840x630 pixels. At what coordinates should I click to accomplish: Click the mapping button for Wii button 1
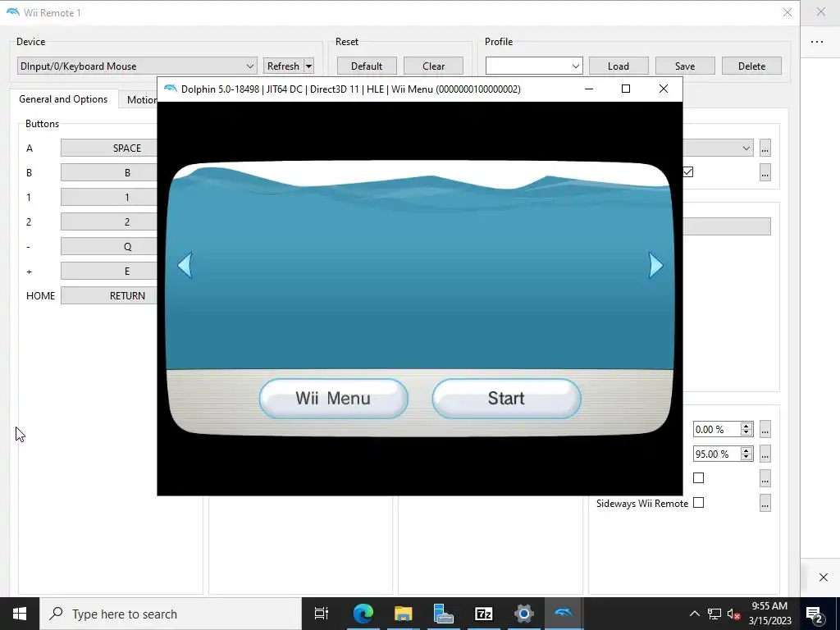click(x=109, y=197)
